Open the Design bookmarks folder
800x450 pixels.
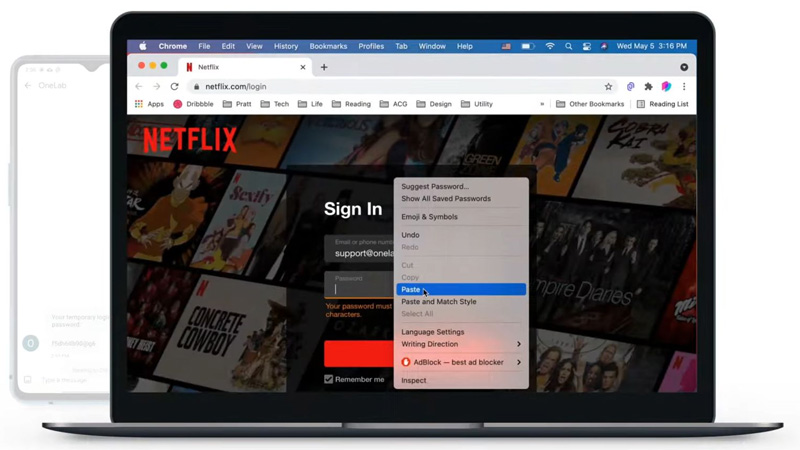click(x=434, y=104)
